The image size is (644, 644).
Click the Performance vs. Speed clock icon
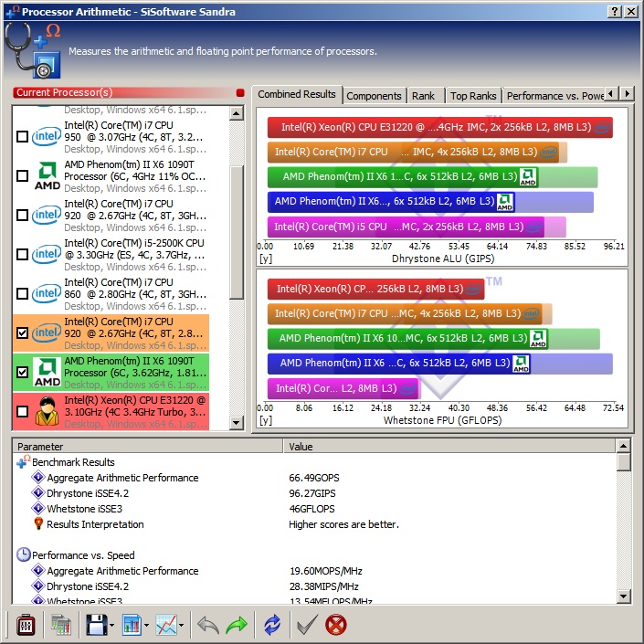pos(24,554)
